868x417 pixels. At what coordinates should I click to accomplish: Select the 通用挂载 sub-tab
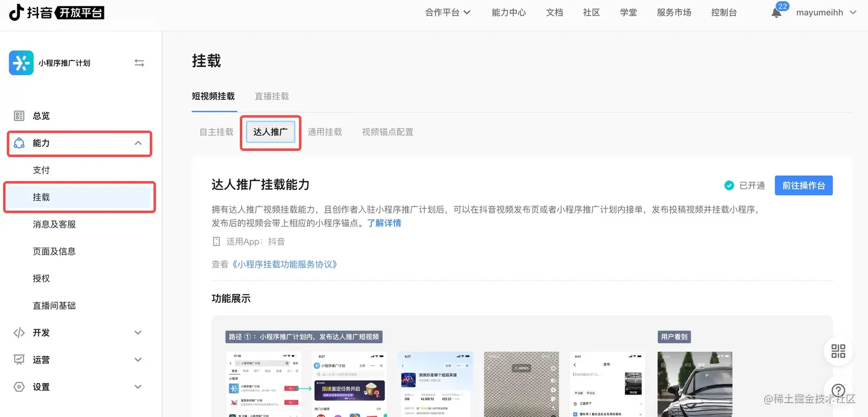pos(325,132)
